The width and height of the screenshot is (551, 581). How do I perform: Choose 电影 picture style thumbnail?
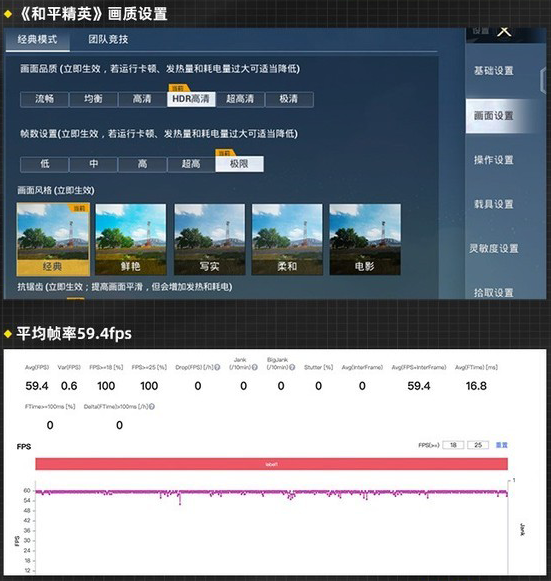coord(365,239)
